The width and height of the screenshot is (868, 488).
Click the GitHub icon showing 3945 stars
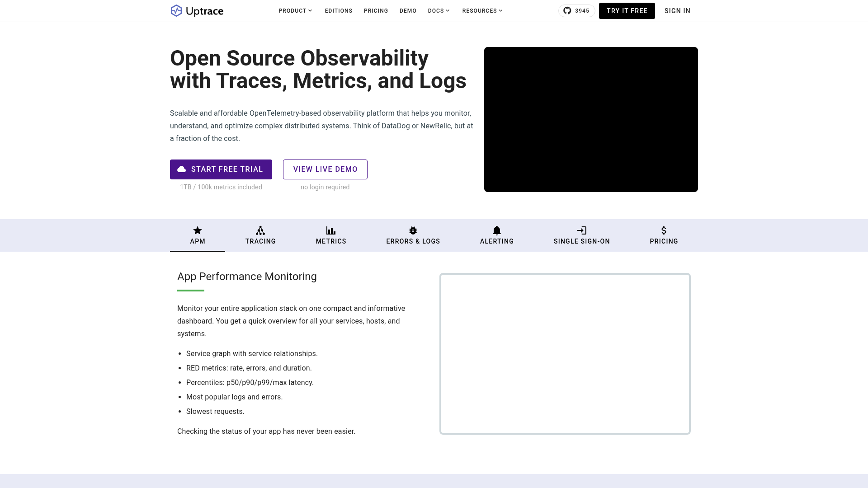click(x=567, y=10)
